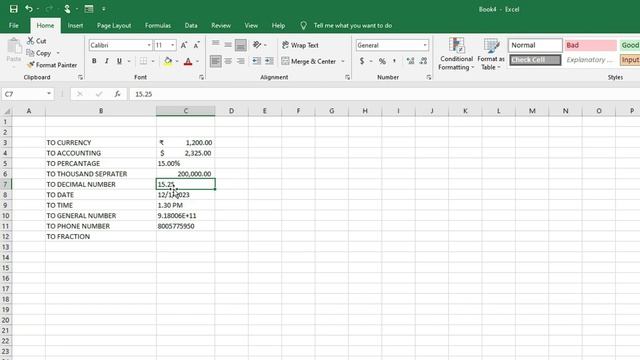Decrease the indent

[256, 61]
